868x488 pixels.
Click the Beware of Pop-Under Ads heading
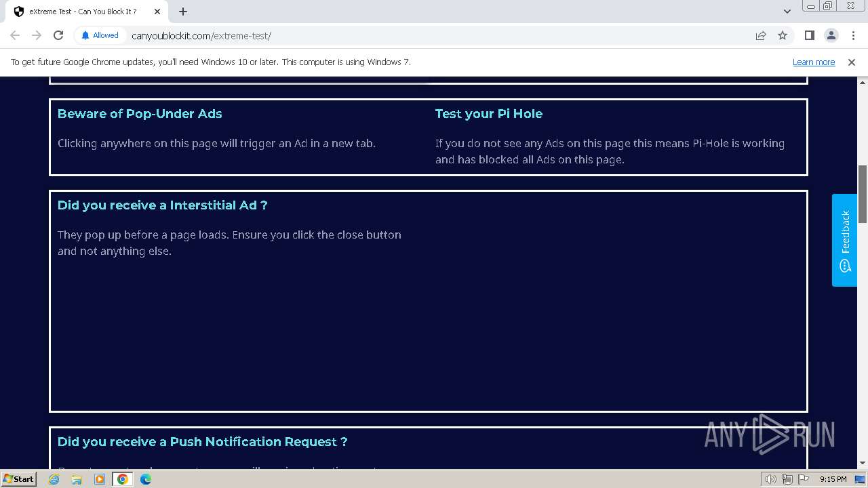[x=140, y=114]
